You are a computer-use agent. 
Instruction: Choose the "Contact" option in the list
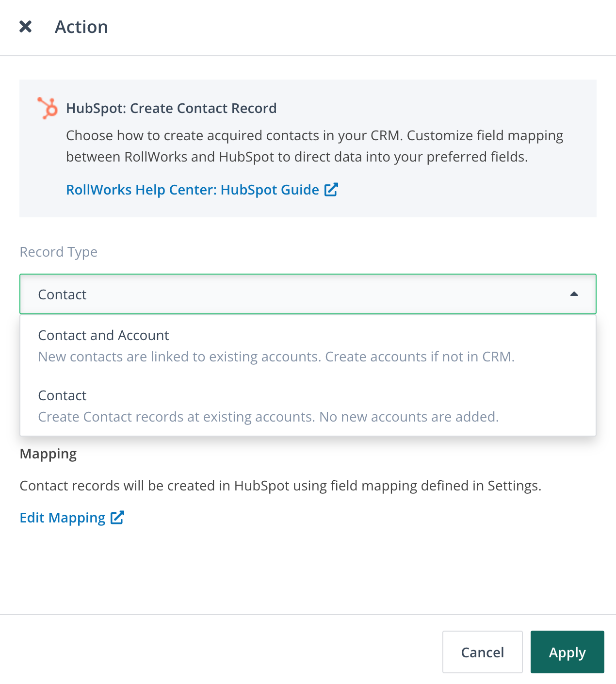[x=62, y=395]
